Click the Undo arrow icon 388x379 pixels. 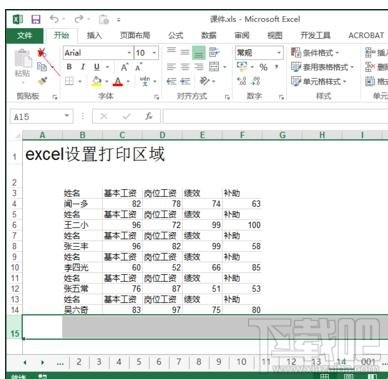54,19
